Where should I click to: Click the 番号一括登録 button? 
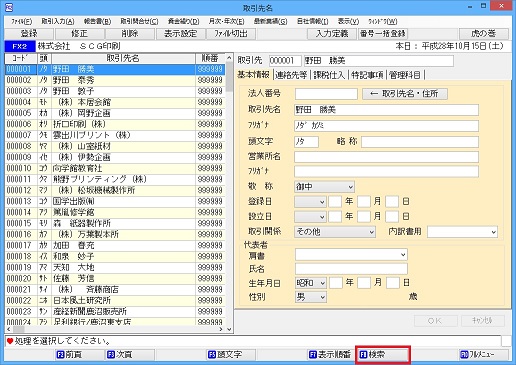(383, 34)
